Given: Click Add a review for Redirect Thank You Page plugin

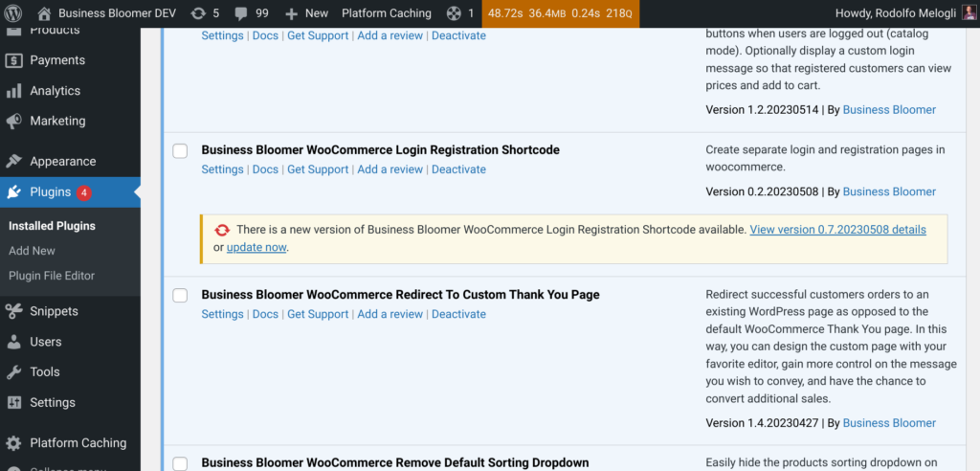Looking at the screenshot, I should (x=390, y=314).
